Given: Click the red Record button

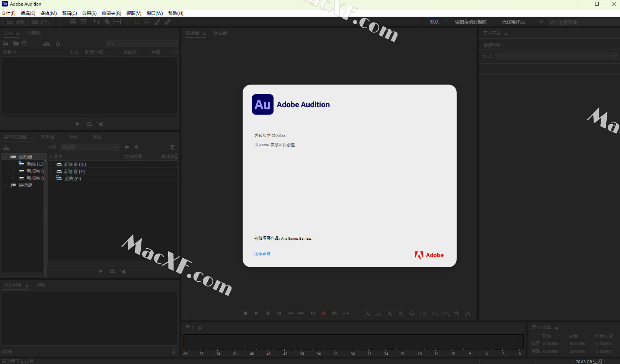Looking at the screenshot, I should pos(324,313).
